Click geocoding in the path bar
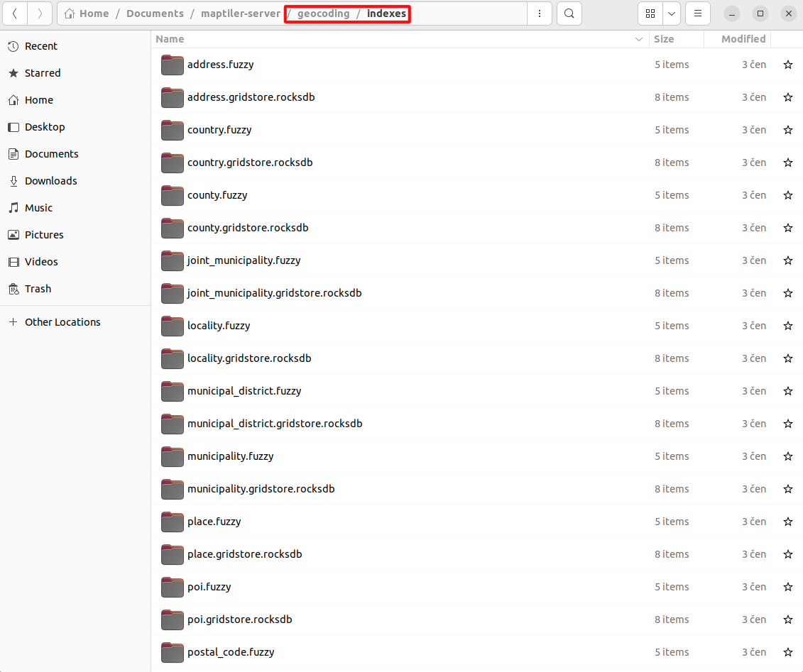803x672 pixels. 324,13
